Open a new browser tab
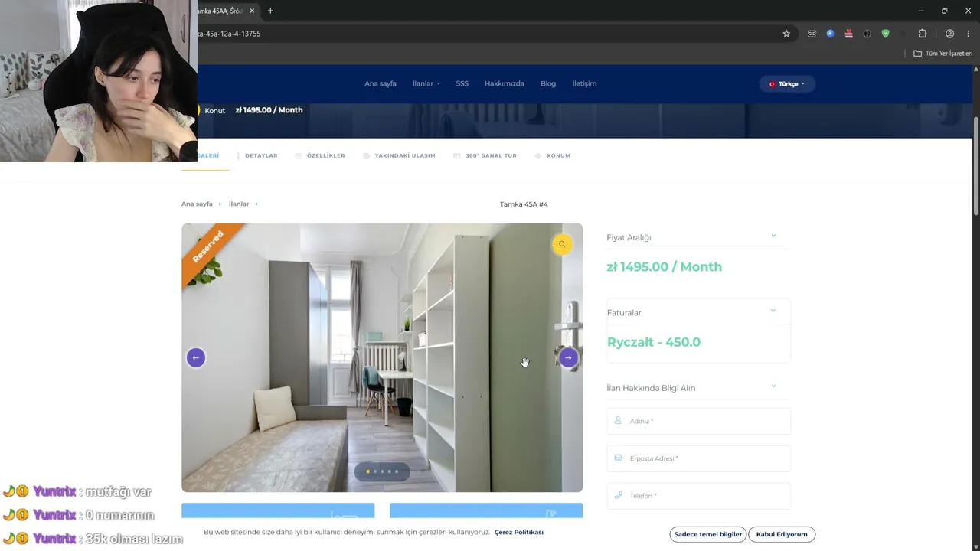The height and width of the screenshot is (551, 980). [270, 11]
